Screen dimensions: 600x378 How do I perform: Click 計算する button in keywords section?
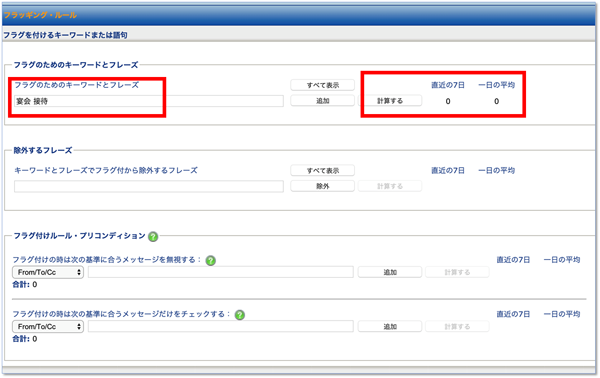pyautogui.click(x=390, y=101)
